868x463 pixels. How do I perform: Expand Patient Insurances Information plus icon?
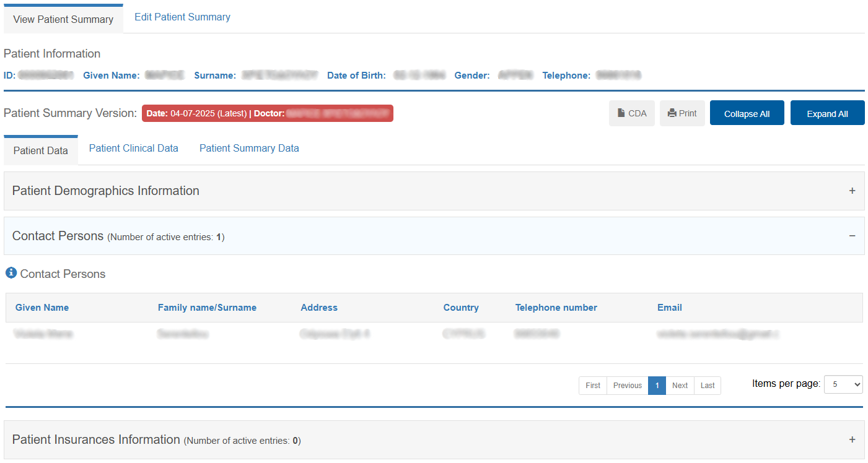[852, 439]
